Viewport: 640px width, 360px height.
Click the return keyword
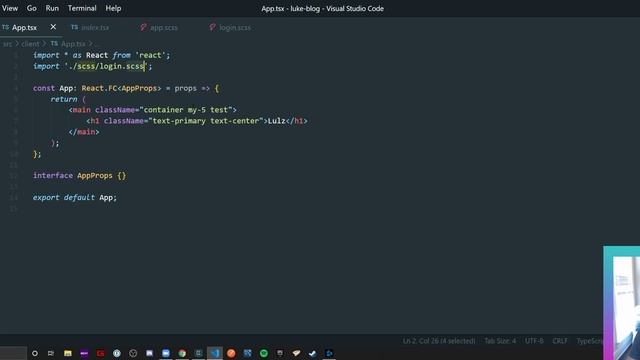click(64, 99)
